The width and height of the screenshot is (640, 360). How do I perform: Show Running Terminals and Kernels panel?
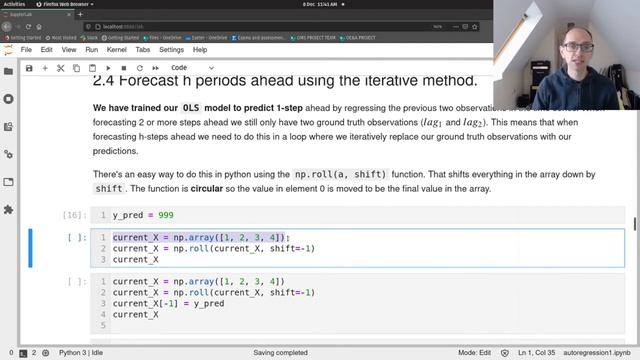[x=8, y=99]
